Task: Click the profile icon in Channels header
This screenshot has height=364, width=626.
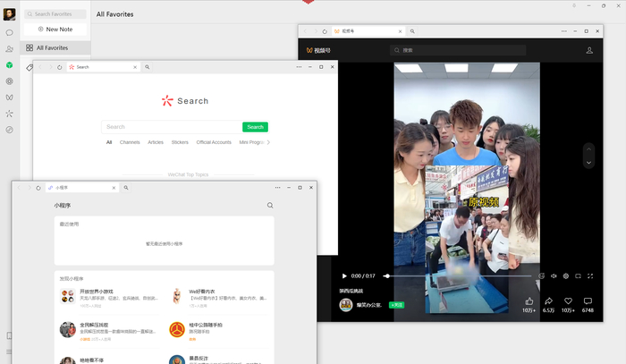Action: 590,51
